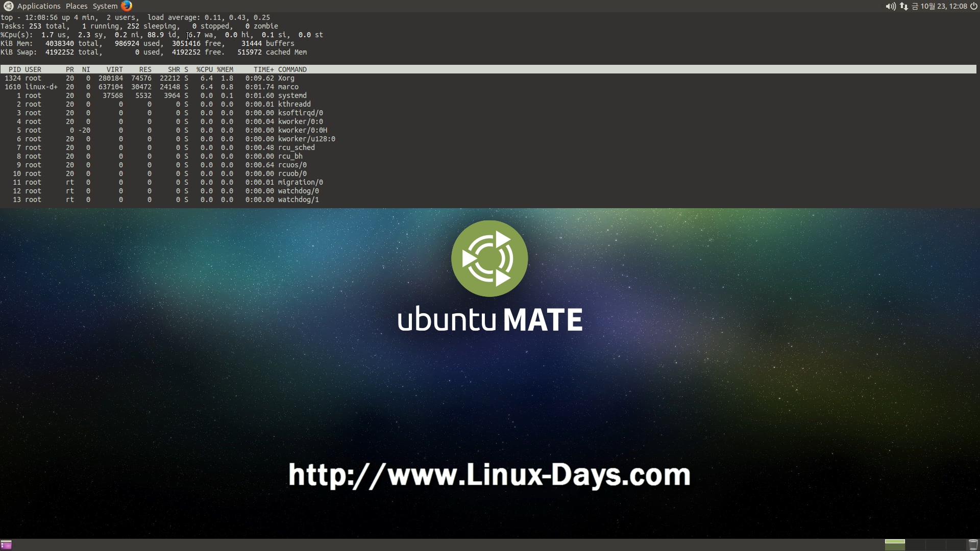
Task: Open the Trash icon in bottom panel
Action: point(973,545)
